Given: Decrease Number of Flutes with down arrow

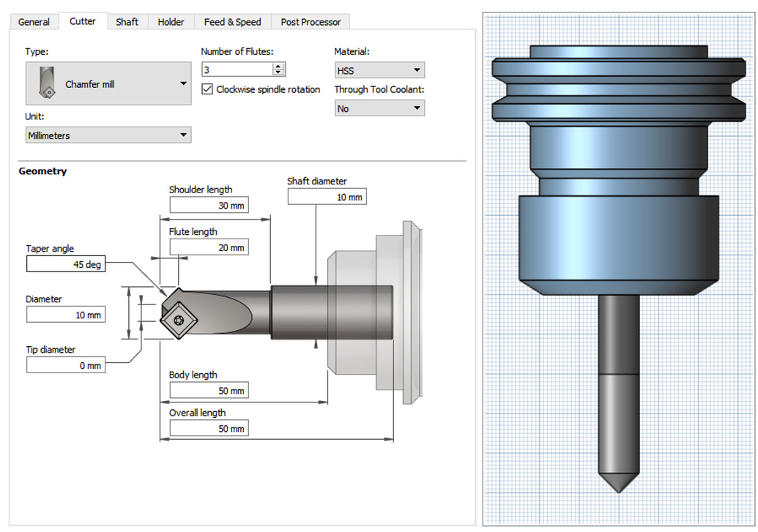Looking at the screenshot, I should click(x=279, y=72).
